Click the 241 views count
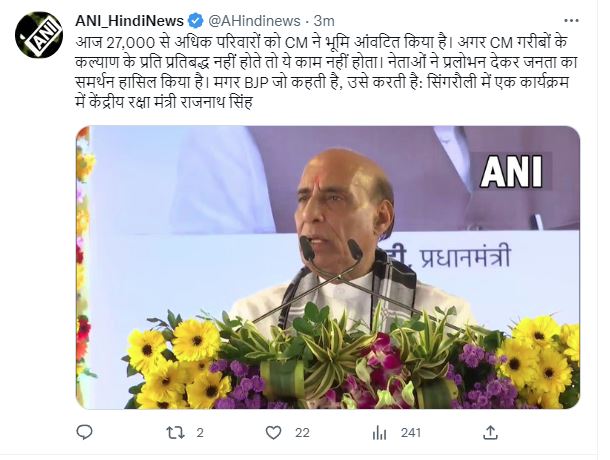The width and height of the screenshot is (610, 460). 411,433
